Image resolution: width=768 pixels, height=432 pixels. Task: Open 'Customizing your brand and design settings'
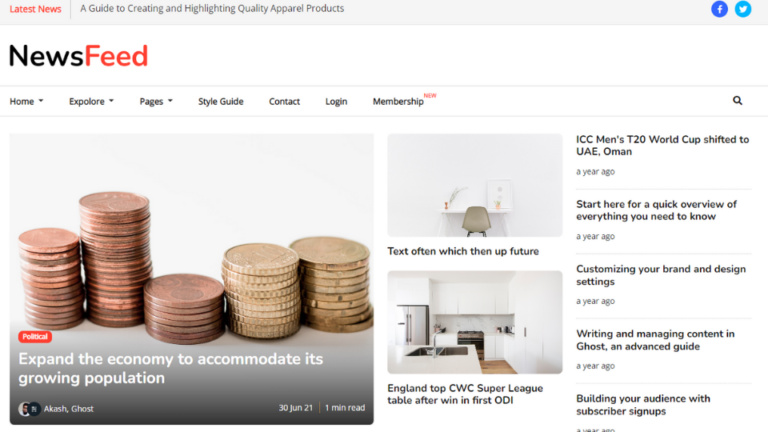(661, 275)
